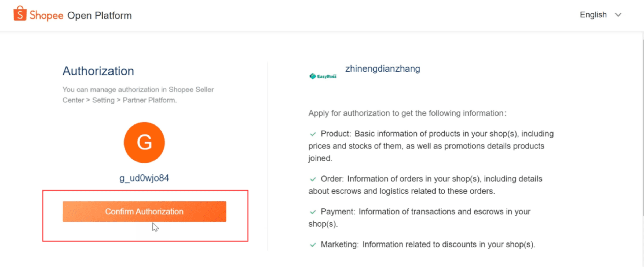Click the Order permission description text
The image size is (644, 272).
click(425, 185)
